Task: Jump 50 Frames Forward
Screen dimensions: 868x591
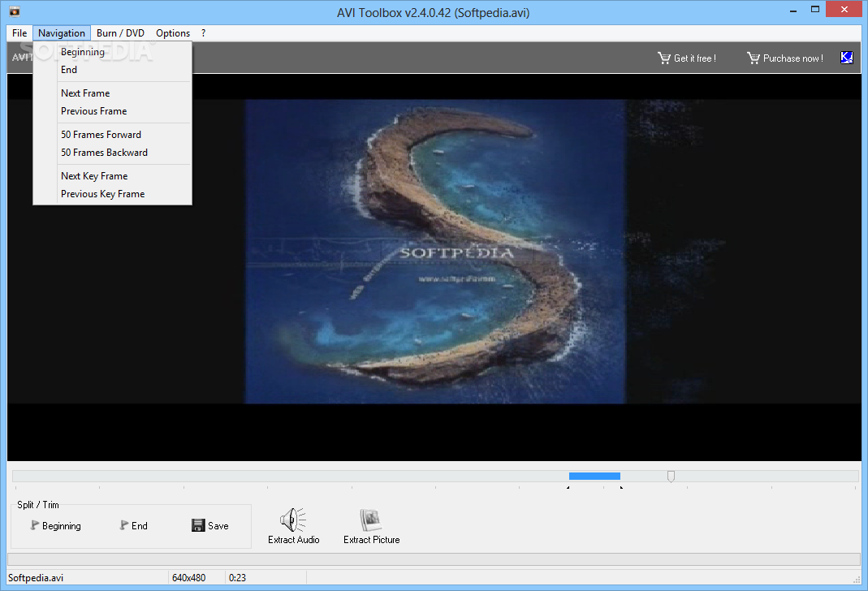Action: (112, 135)
